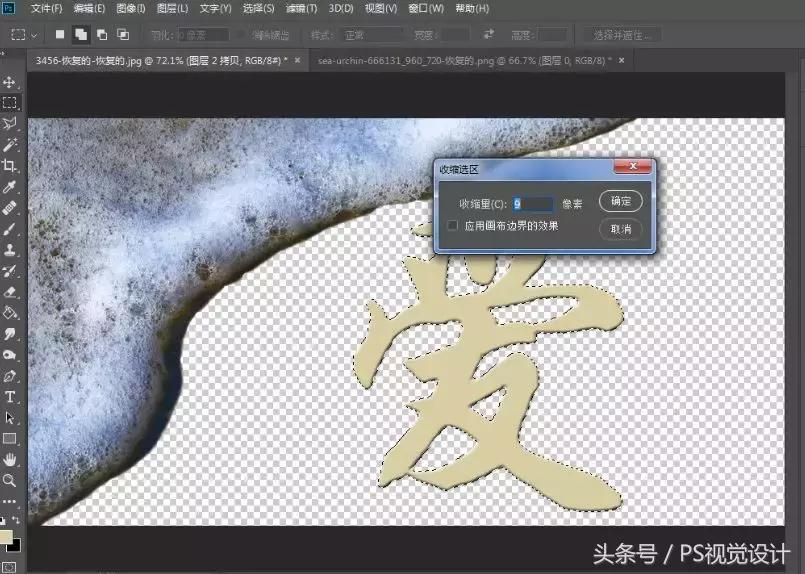Viewport: 805px width, 574px height.
Task: Click the Photoshop Ps logo
Action: pos(9,8)
